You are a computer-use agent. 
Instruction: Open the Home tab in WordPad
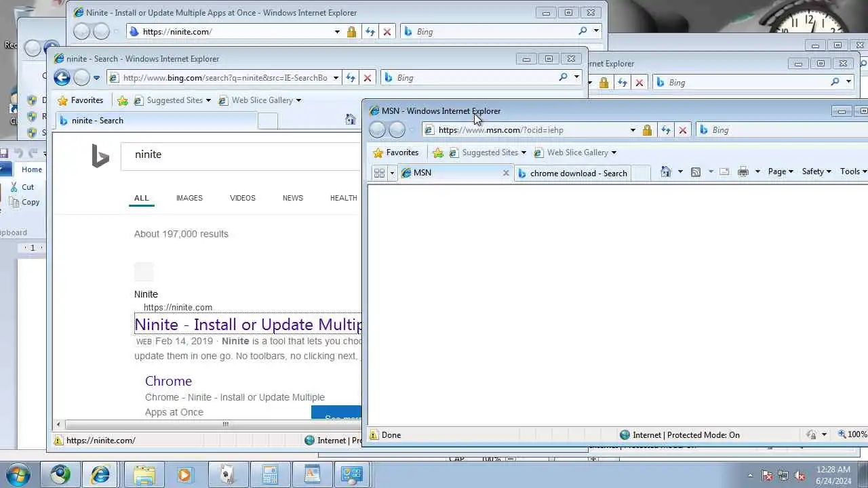[x=31, y=169]
